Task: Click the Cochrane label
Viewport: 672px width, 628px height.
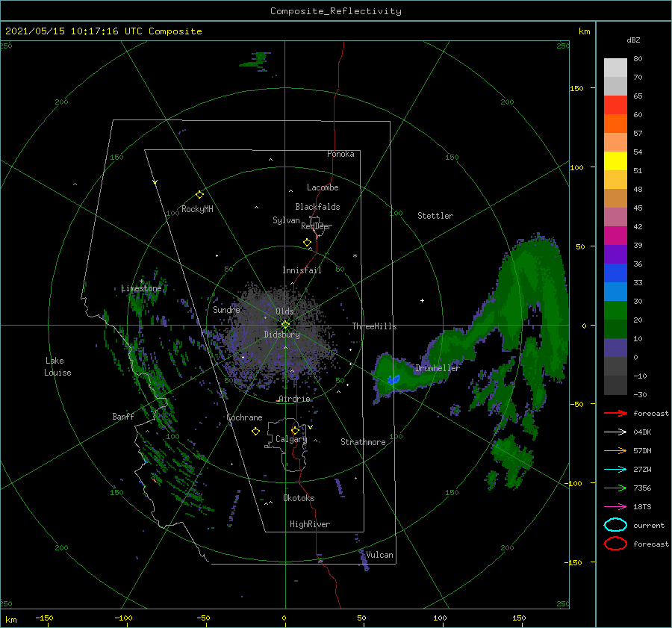Action: 244,417
